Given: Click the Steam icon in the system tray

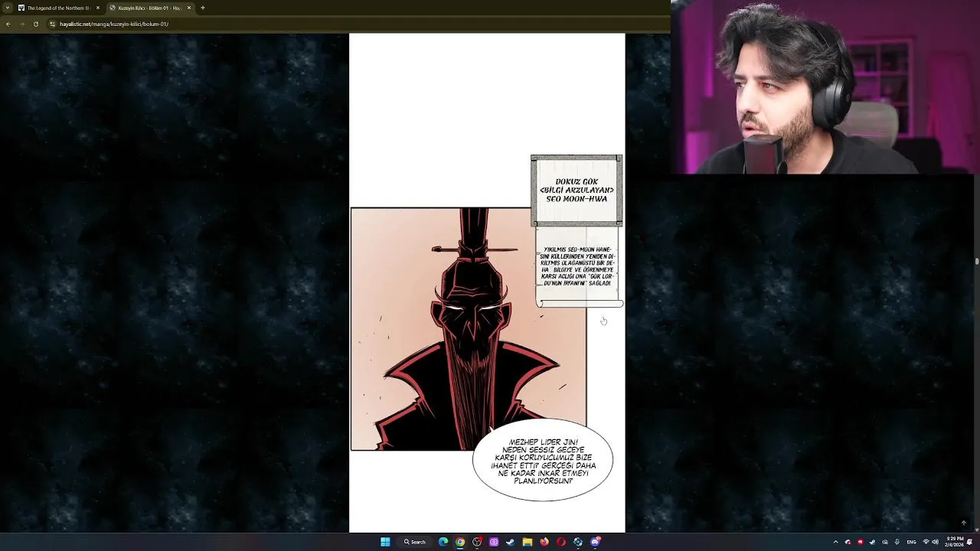Looking at the screenshot, I should [872, 542].
